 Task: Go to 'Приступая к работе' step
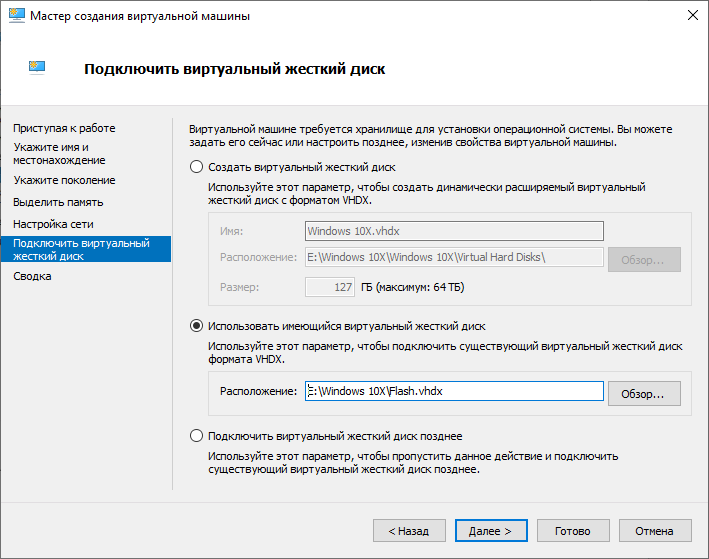[64, 128]
